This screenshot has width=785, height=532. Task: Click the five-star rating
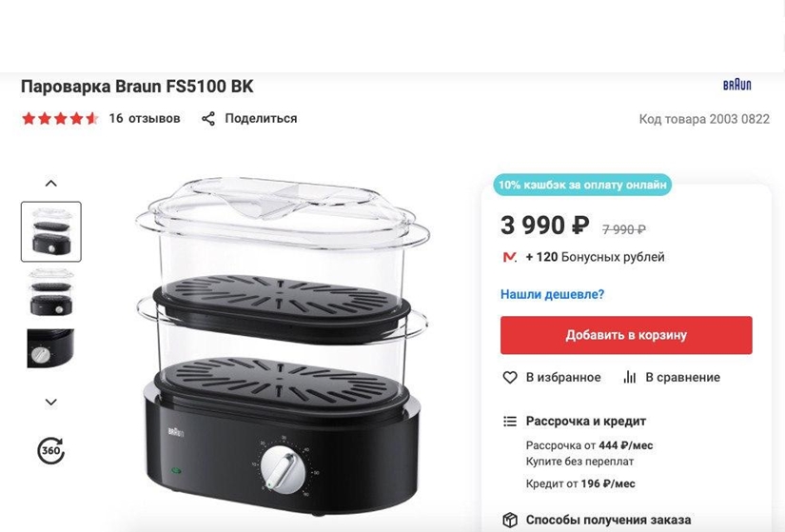pyautogui.click(x=59, y=119)
